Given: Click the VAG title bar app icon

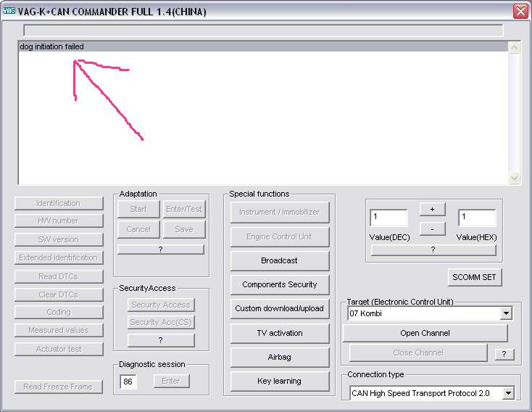Looking at the screenshot, I should [9, 11].
